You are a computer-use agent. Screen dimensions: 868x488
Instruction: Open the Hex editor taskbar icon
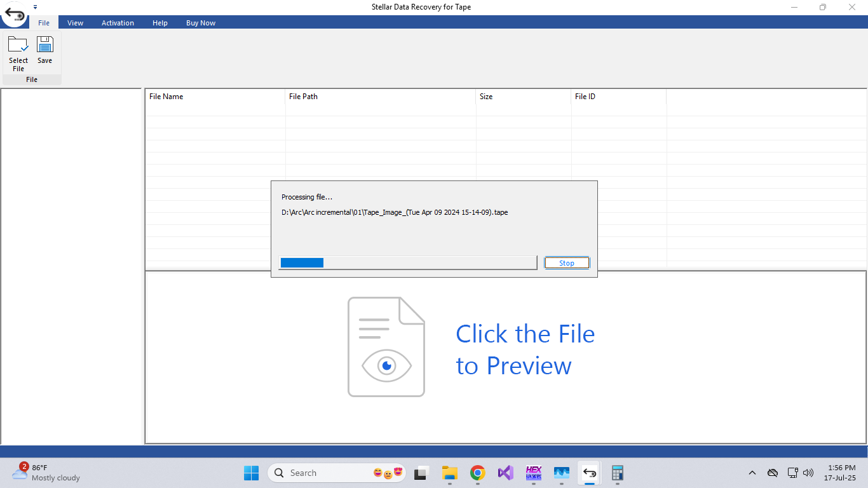click(x=533, y=473)
